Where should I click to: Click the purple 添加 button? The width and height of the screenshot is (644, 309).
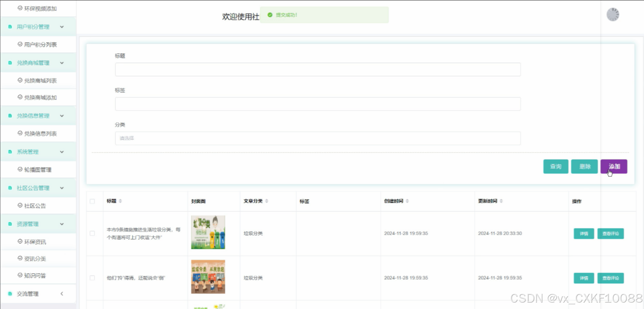(x=614, y=166)
